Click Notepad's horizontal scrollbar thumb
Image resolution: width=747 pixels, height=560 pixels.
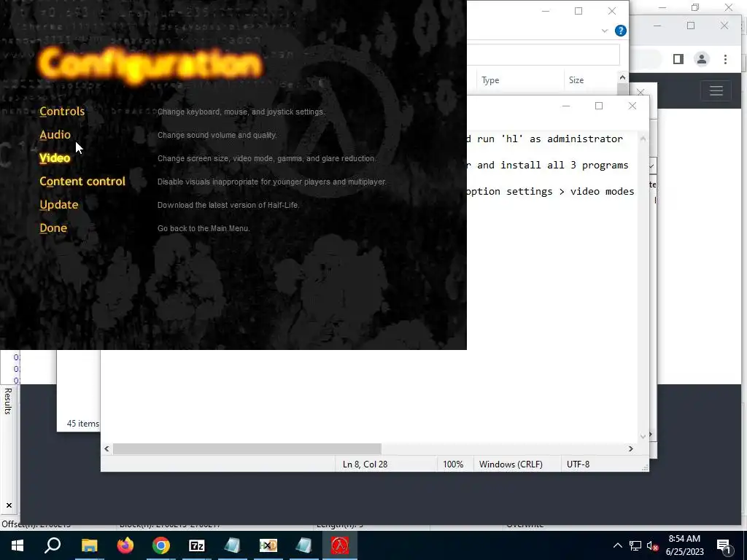tap(247, 448)
